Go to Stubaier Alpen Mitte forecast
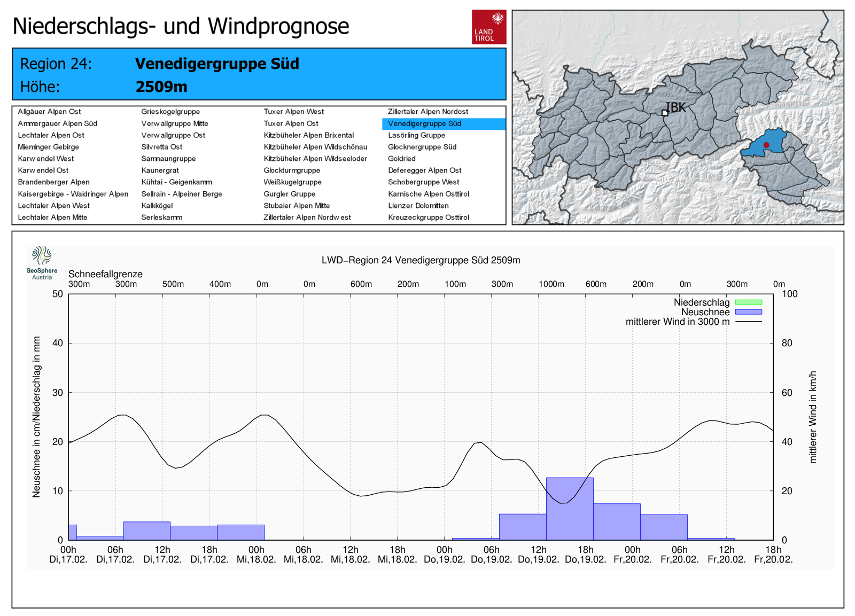This screenshot has height=616, width=855. 296,206
